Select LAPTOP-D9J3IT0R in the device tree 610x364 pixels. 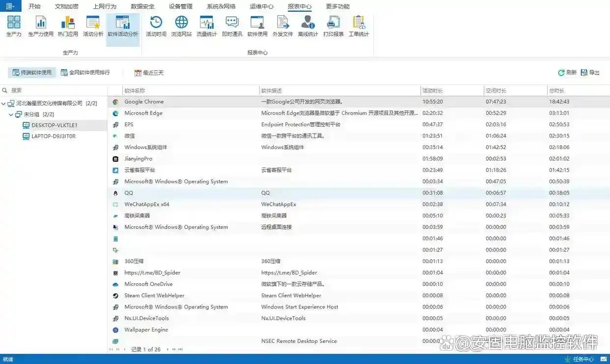54,137
